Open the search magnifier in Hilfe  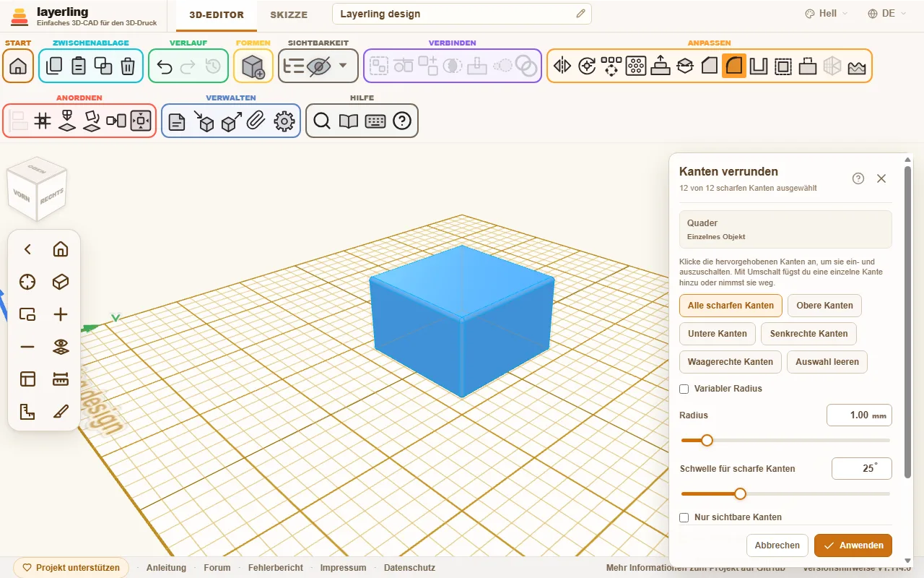tap(322, 121)
